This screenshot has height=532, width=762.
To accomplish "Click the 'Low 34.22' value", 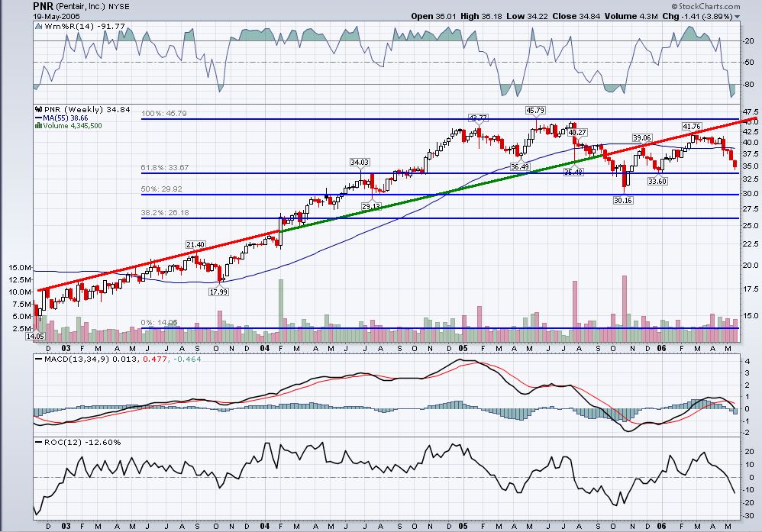I will click(527, 16).
